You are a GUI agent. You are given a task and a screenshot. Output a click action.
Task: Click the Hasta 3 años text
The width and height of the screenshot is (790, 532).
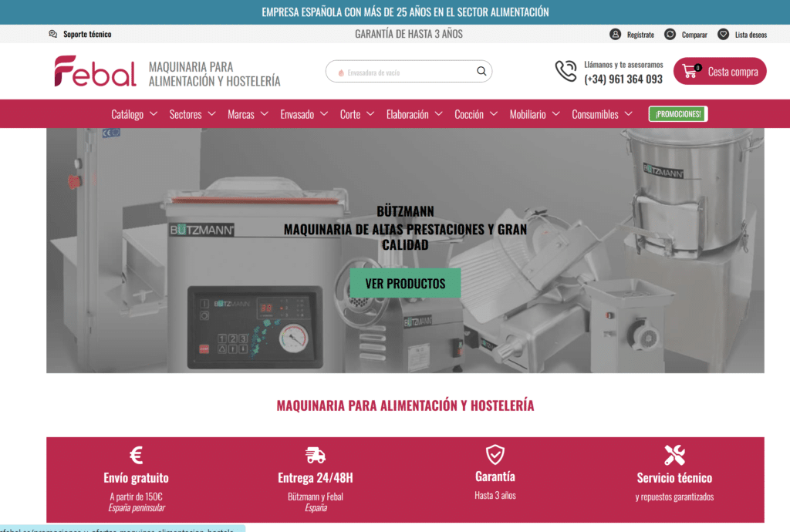coord(495,495)
